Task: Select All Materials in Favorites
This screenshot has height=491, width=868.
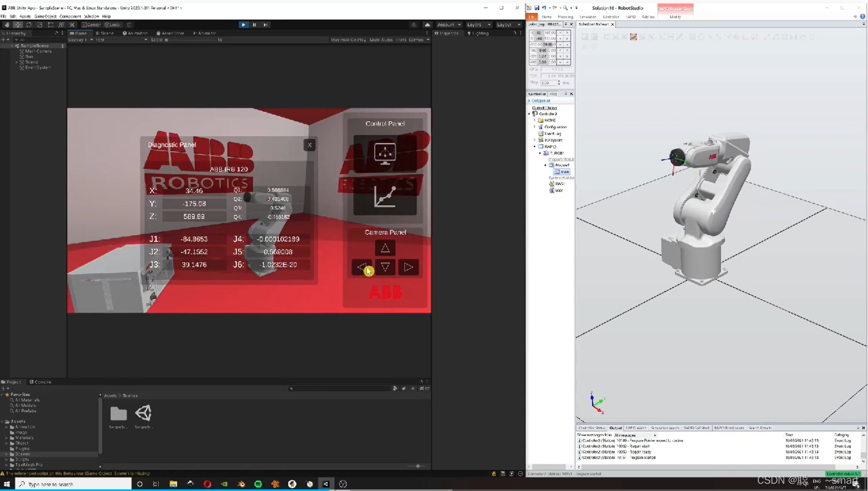Action: click(27, 400)
